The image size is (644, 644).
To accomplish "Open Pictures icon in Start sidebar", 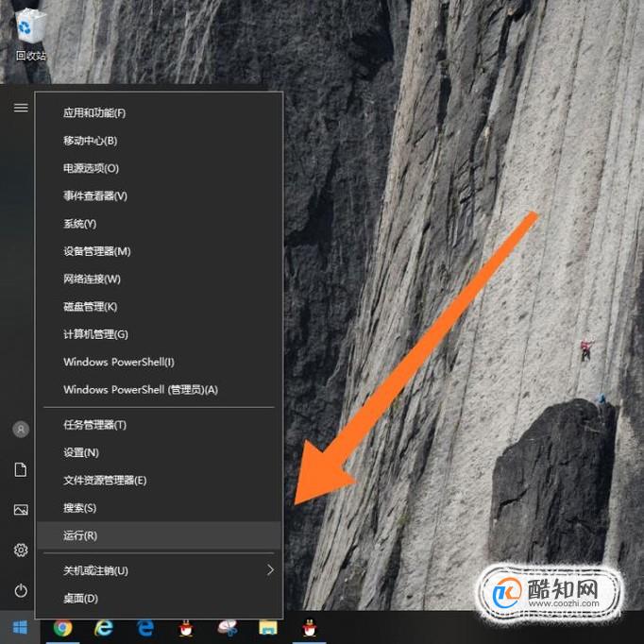I will [x=21, y=510].
